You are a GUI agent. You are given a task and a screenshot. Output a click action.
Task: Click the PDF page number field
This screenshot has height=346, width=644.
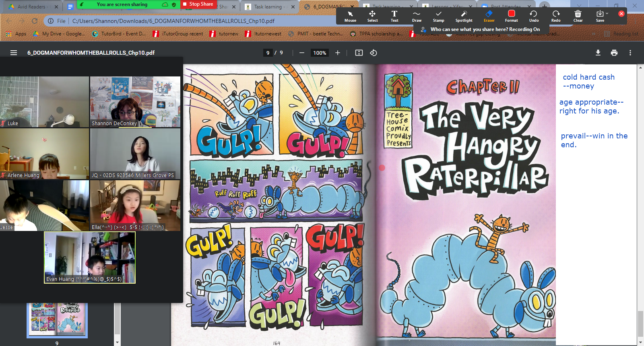(x=268, y=53)
